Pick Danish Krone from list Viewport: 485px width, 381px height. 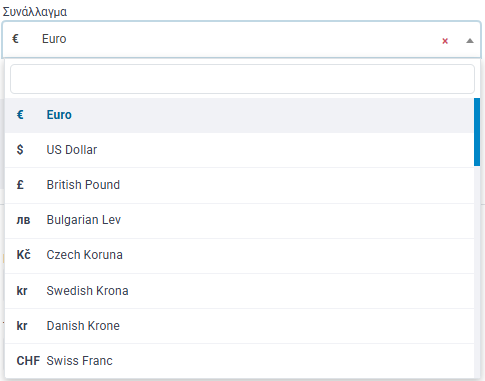pos(239,326)
